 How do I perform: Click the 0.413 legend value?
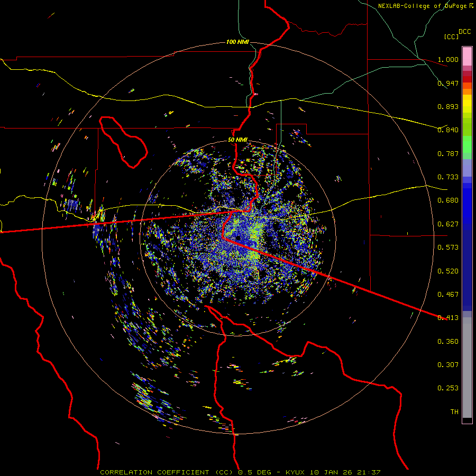pos(448,318)
